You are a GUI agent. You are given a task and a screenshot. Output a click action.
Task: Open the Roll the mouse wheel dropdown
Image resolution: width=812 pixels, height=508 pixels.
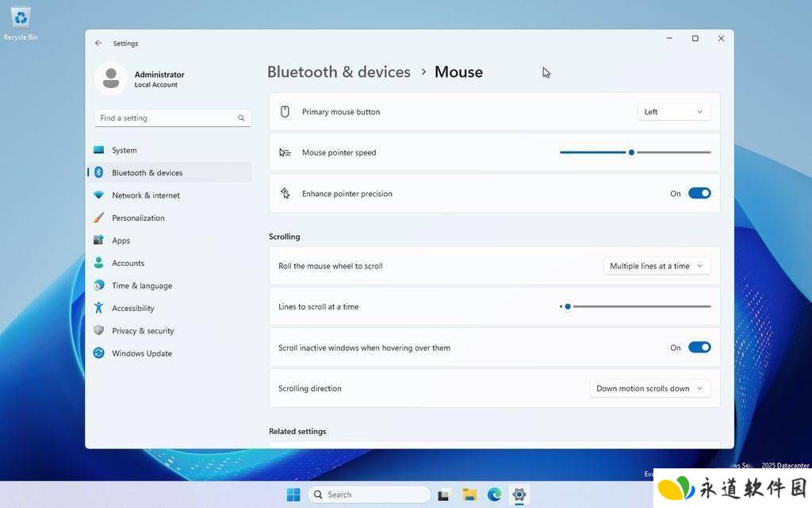tap(657, 266)
